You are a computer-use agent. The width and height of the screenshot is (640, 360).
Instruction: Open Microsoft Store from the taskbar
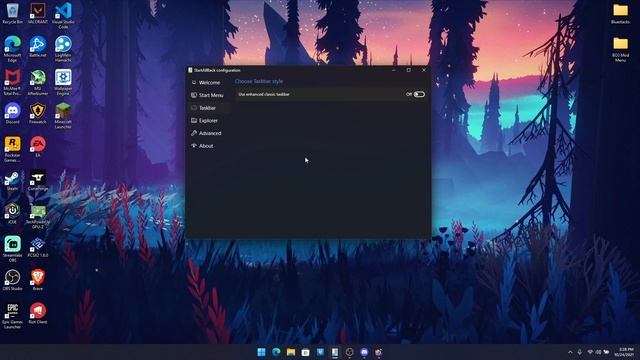click(305, 352)
